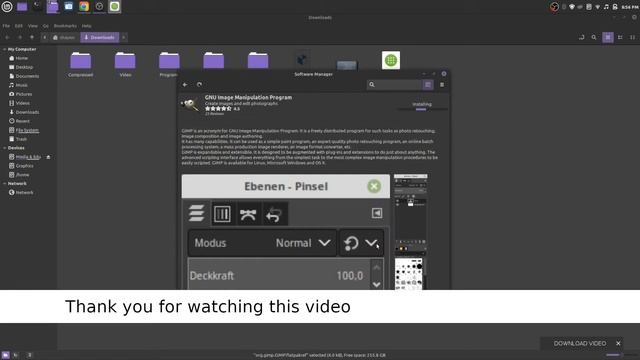Eject the Media device in sidebar
This screenshot has height=360, width=640.
(48, 157)
